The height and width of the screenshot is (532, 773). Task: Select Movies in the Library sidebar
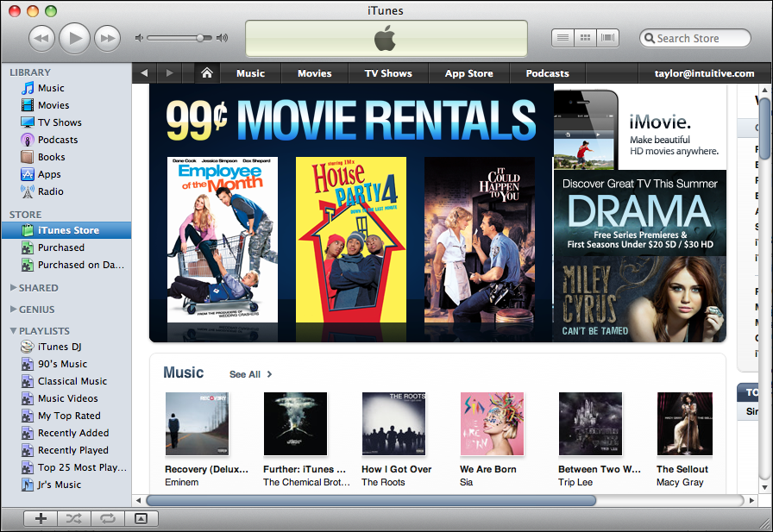point(66,105)
